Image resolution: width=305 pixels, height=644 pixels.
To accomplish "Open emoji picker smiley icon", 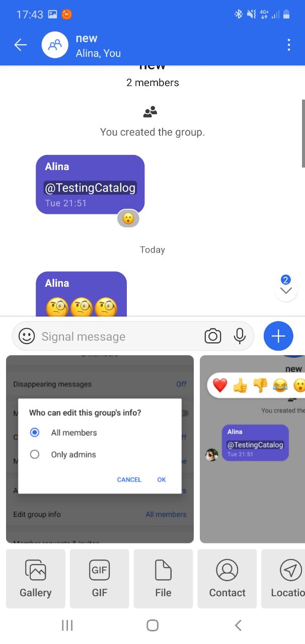I will (x=27, y=336).
